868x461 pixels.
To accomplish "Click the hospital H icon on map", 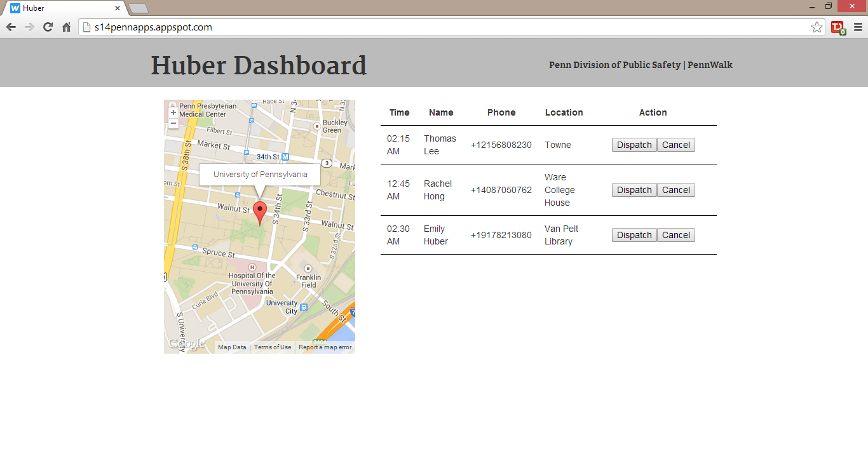I will click(252, 267).
